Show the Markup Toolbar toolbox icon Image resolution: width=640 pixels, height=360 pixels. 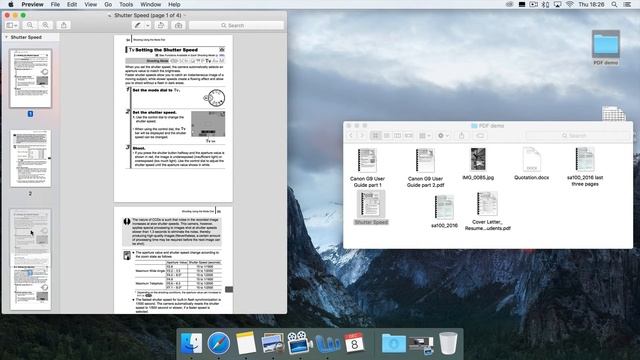(178, 25)
